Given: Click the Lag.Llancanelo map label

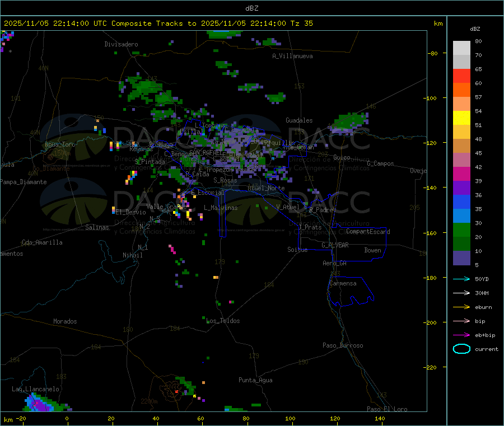Looking at the screenshot, I should (35, 389).
